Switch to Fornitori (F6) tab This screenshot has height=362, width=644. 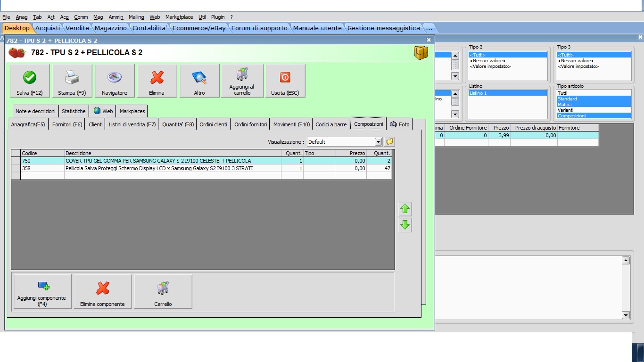point(67,124)
